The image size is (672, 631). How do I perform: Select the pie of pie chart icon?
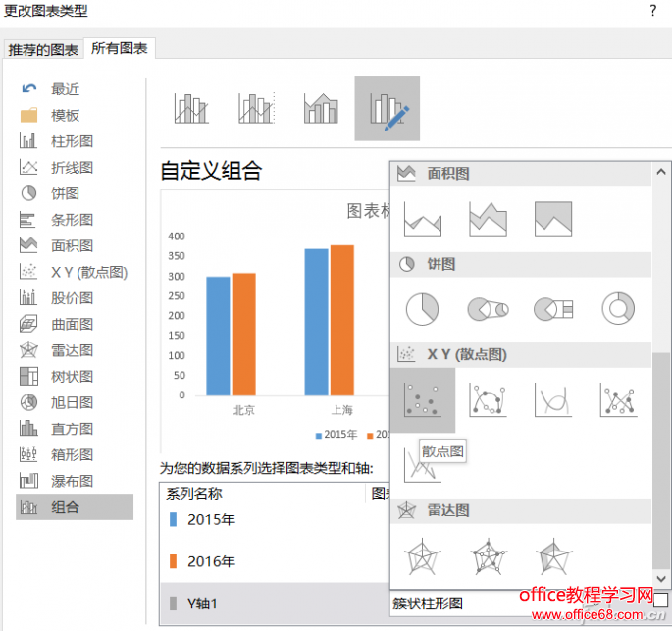pos(488,309)
